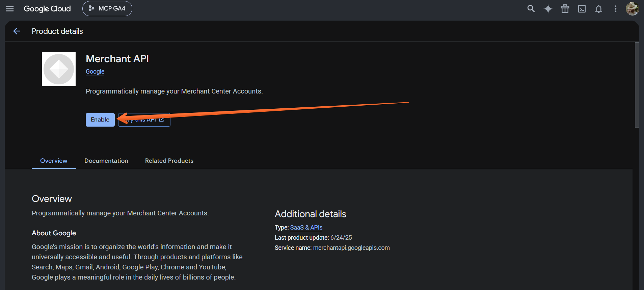Click the service name merchantapi.googleapis.com

[x=351, y=248]
